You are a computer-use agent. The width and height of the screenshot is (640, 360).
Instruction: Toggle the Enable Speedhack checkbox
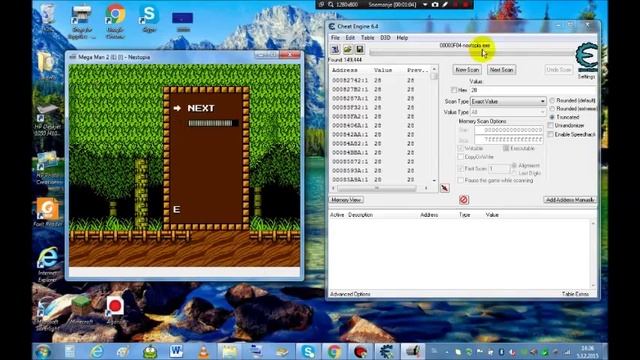pos(551,134)
